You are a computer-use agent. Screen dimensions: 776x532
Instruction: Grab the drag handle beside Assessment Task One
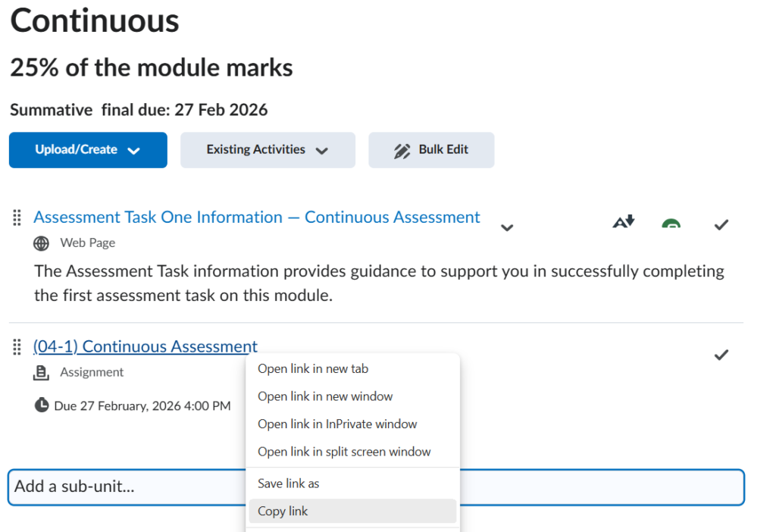16,217
